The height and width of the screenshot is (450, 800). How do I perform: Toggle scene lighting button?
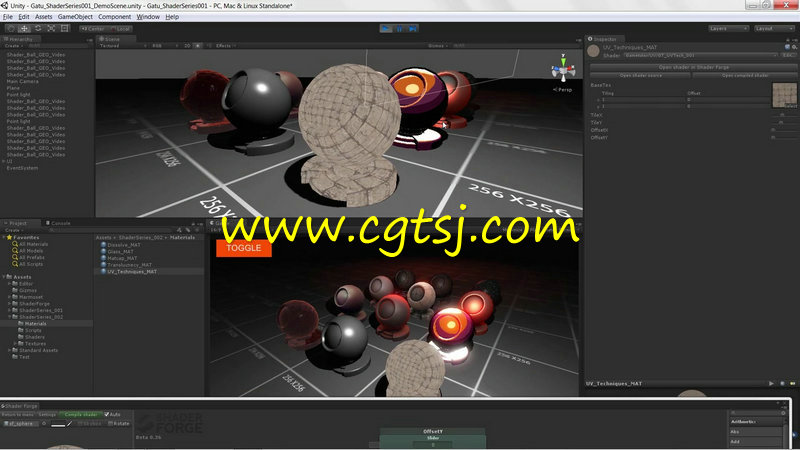tap(198, 46)
